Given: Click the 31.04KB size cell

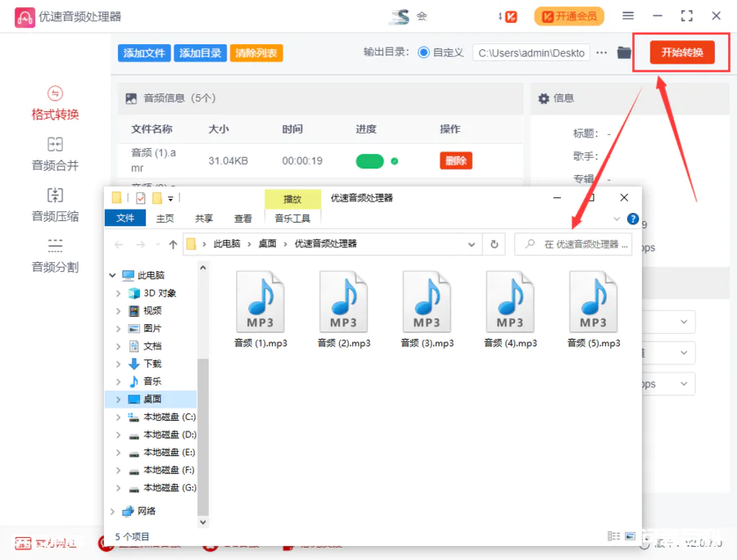Looking at the screenshot, I should pos(228,161).
